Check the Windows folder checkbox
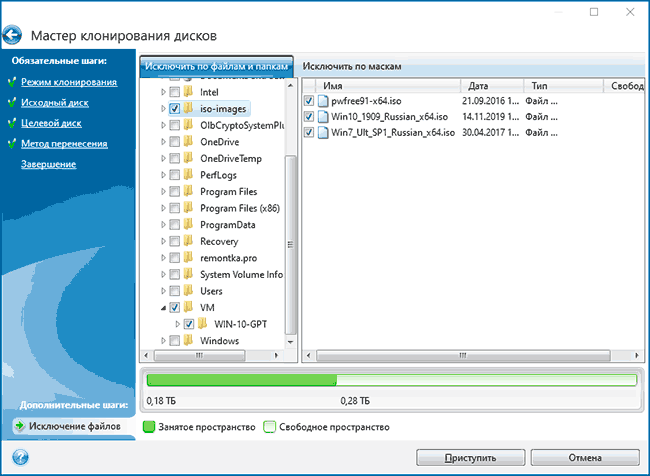The width and height of the screenshot is (650, 476). pos(175,341)
